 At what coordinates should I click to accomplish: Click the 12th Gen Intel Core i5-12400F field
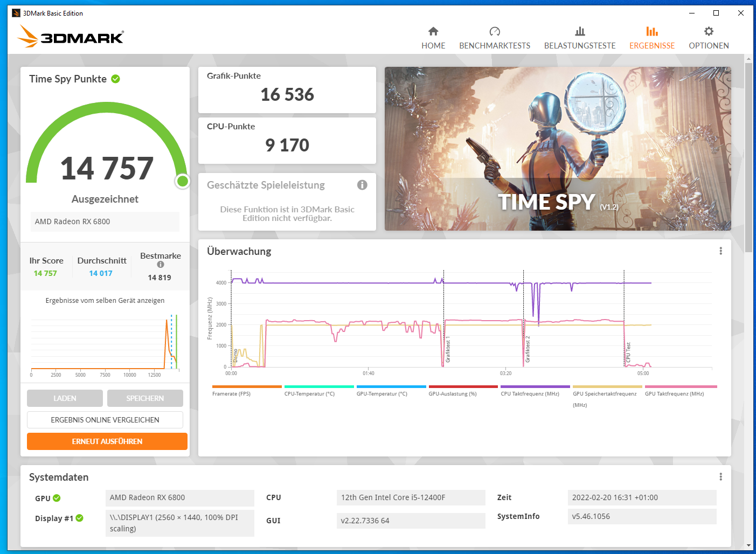point(411,497)
